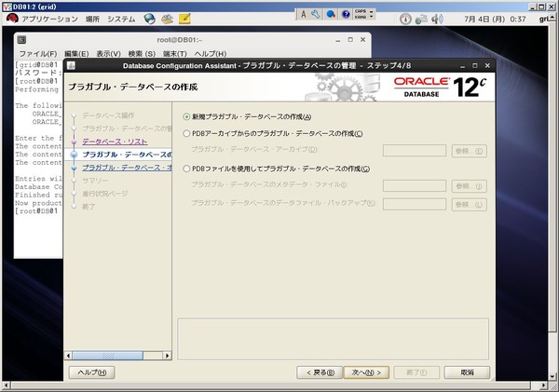This screenshot has height=392, width=559.
Task: Open terminal 検索(S) menu
Action: (x=142, y=54)
